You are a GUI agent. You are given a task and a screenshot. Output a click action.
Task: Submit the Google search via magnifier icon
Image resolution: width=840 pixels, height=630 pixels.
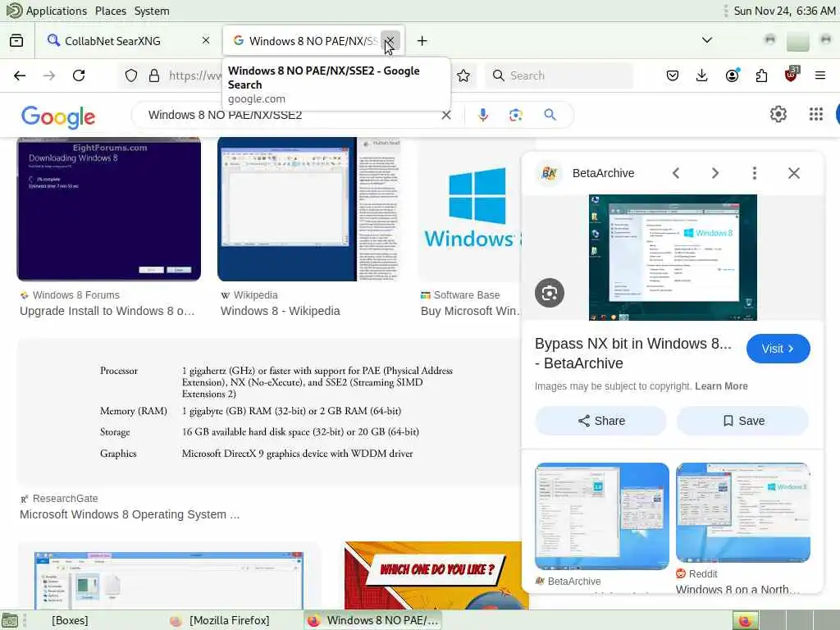[x=550, y=114]
